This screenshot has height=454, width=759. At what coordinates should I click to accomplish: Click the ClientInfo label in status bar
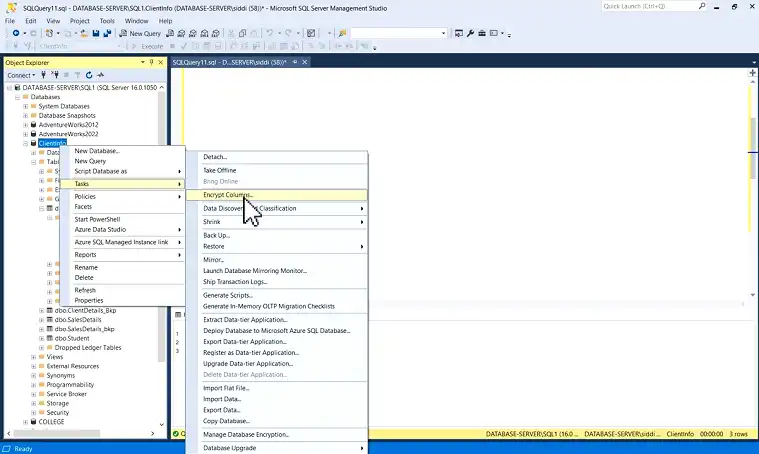pyautogui.click(x=680, y=434)
